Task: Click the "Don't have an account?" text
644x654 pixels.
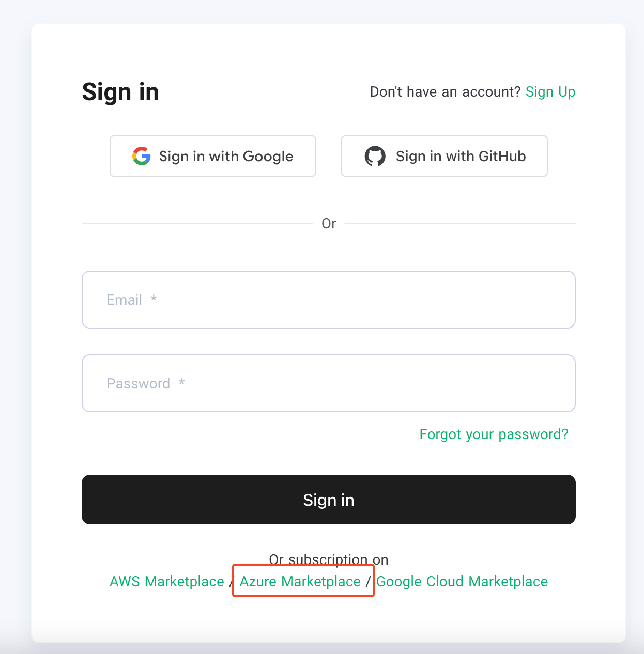Action: 445,92
